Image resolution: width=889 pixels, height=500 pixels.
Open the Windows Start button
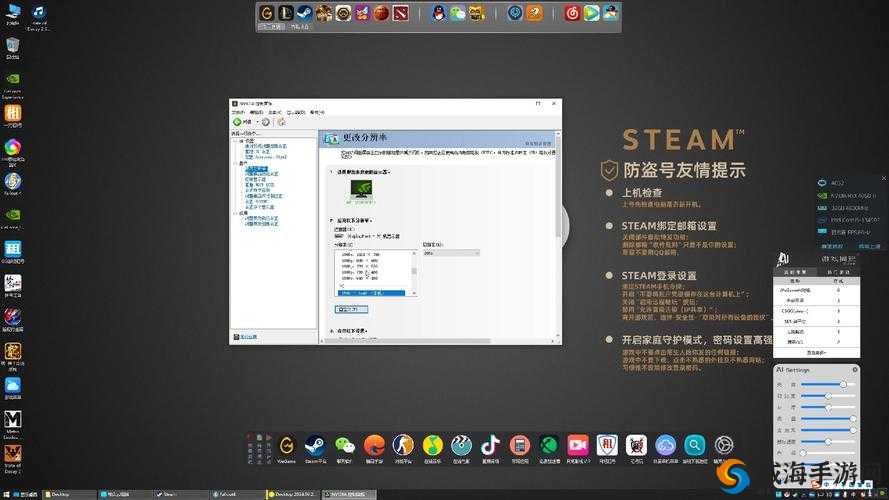coord(6,494)
